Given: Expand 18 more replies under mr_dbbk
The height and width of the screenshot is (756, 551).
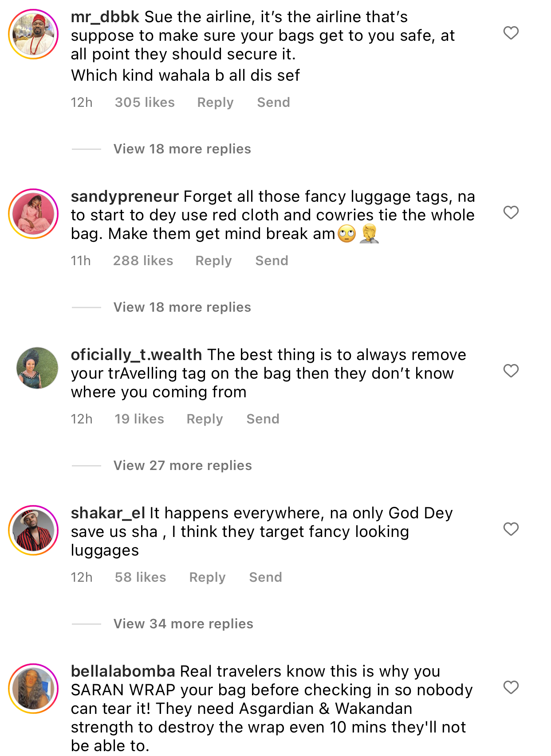Looking at the screenshot, I should pos(182,149).
